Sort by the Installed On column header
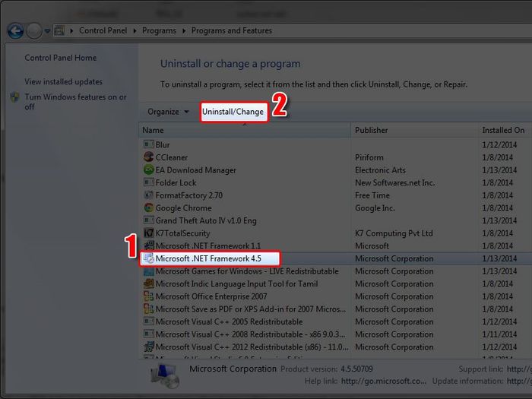The width and height of the screenshot is (532, 399). (x=503, y=130)
